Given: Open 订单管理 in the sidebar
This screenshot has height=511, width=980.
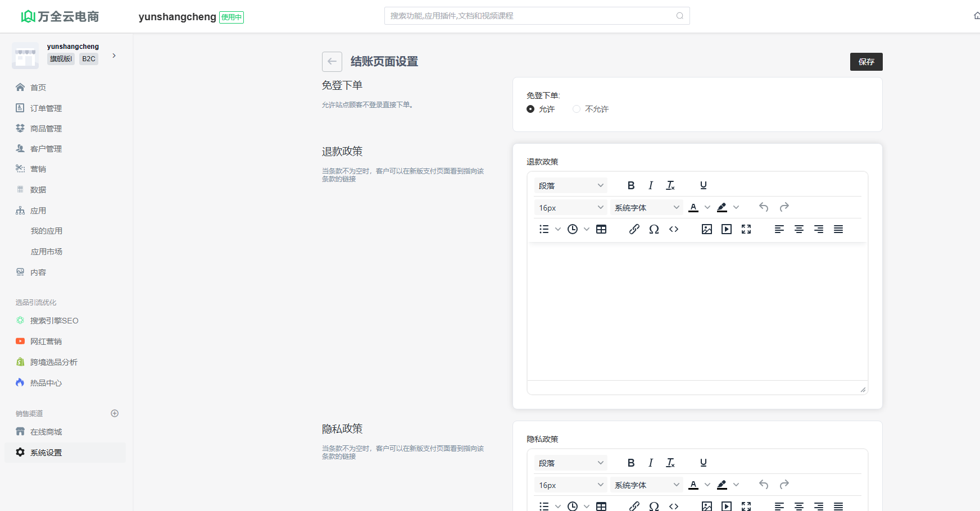Looking at the screenshot, I should (46, 108).
